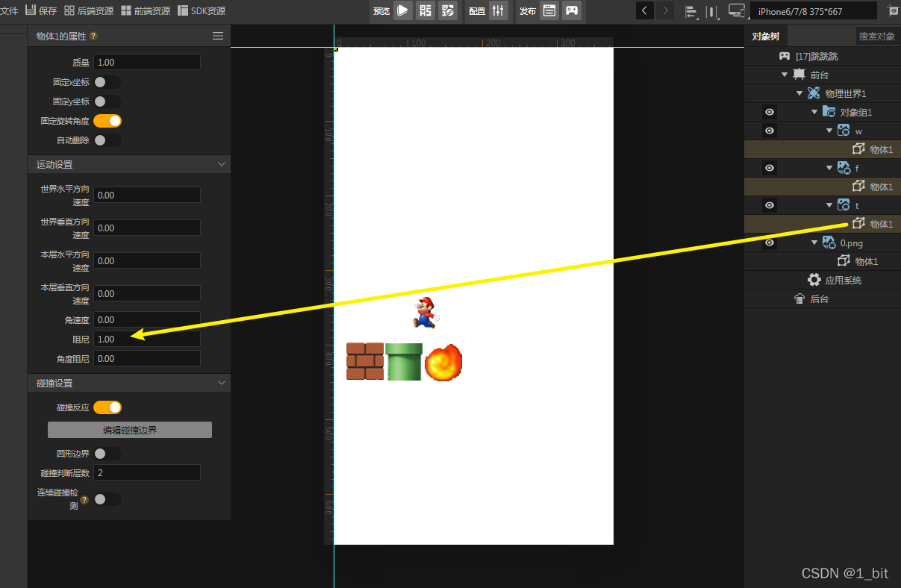Click the 世界水平方向速度 input field

pyautogui.click(x=147, y=195)
